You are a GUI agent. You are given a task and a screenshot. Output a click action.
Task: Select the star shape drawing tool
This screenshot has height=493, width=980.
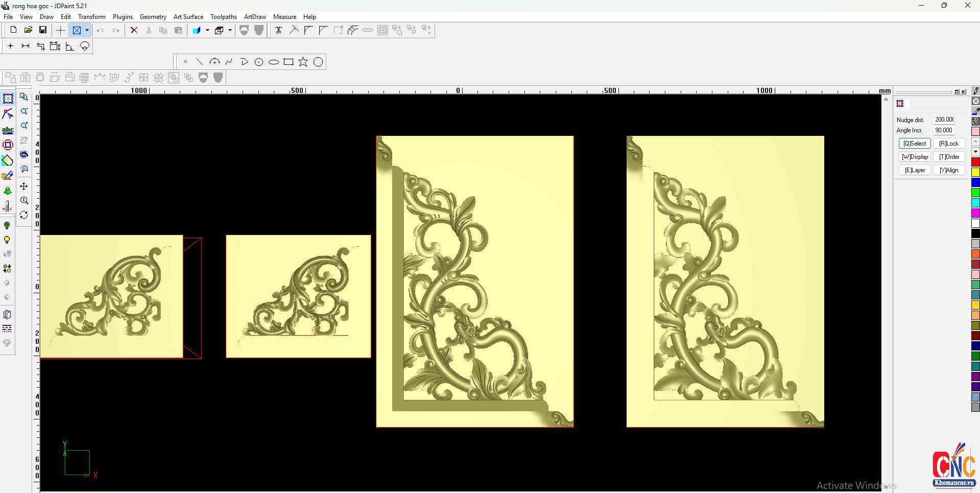click(303, 62)
